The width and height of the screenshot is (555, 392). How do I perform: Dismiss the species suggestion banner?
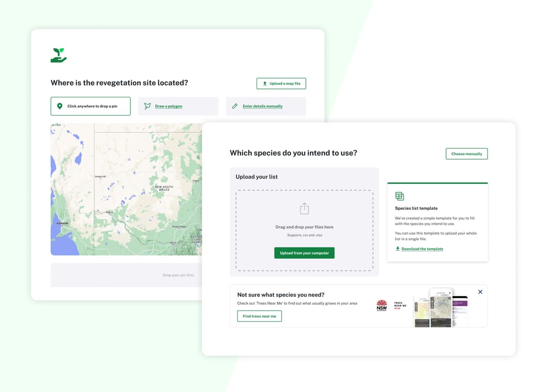click(480, 292)
